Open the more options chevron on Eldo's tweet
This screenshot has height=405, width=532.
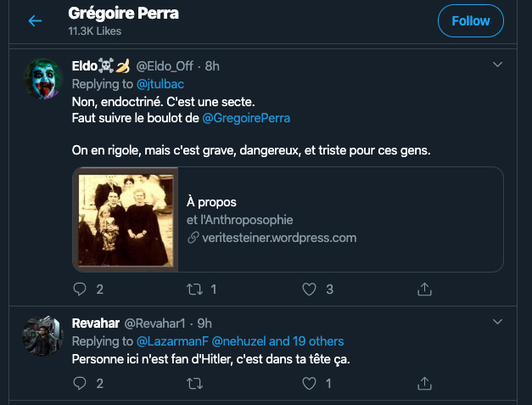(x=498, y=65)
